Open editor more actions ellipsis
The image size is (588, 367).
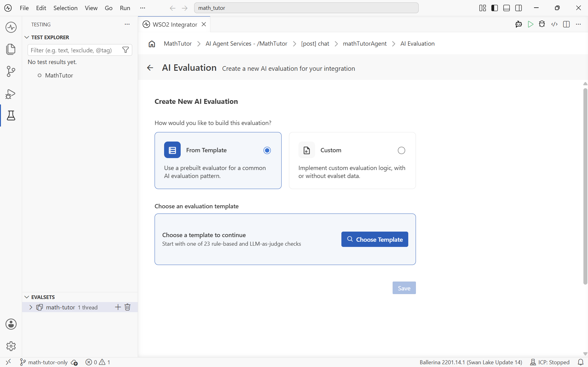pos(578,24)
